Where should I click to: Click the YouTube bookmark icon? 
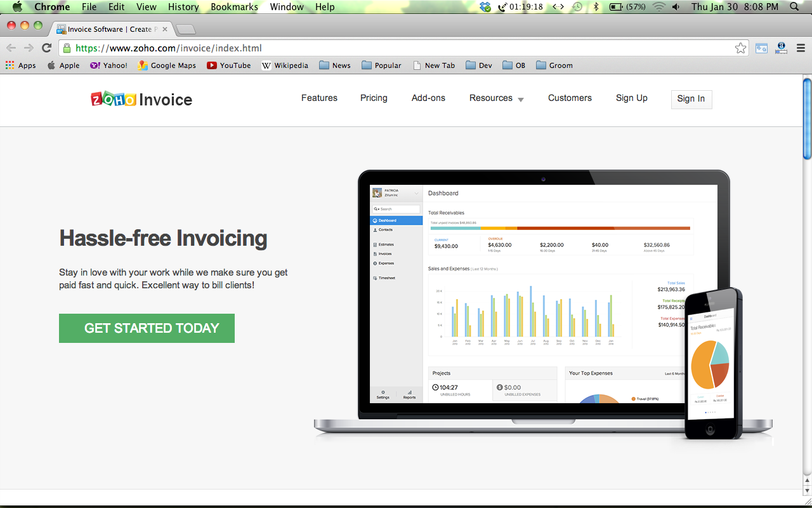coord(212,65)
